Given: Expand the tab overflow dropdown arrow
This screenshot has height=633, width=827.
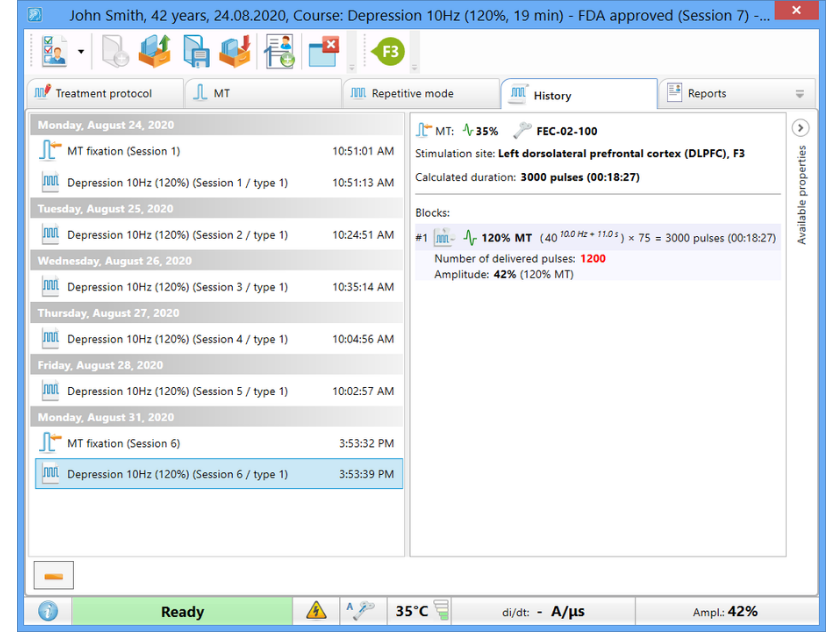Looking at the screenshot, I should (x=799, y=94).
